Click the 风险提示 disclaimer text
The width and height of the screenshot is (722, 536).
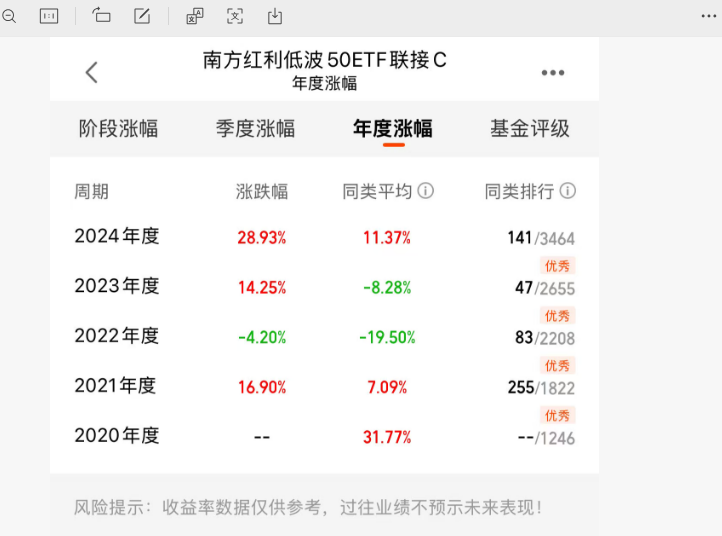(308, 507)
